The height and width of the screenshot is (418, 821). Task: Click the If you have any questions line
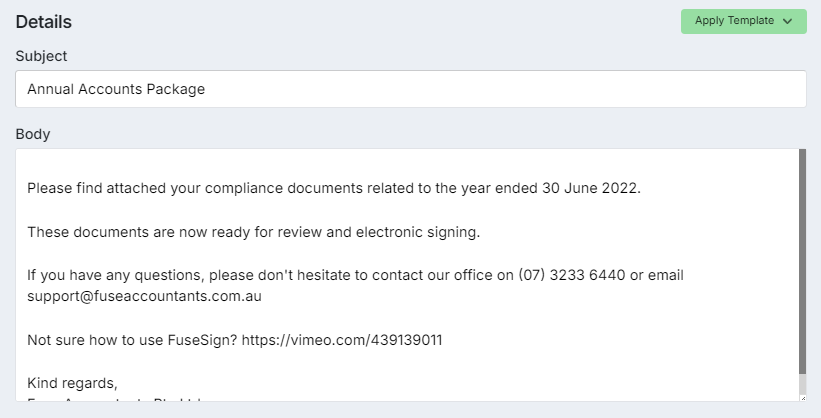pyautogui.click(x=150, y=274)
